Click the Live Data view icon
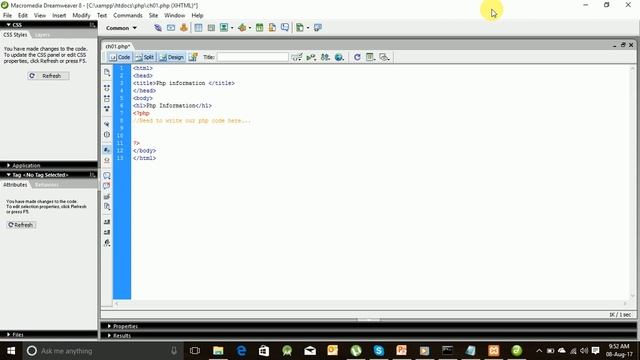640x360 pixels. (x=193, y=57)
